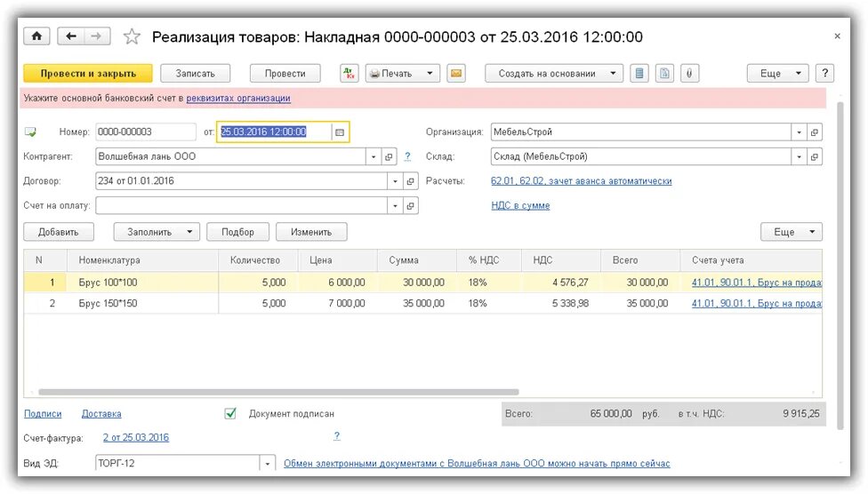Click the table horizontal scrollbar
This screenshot has width=868, height=494.
tap(278, 392)
